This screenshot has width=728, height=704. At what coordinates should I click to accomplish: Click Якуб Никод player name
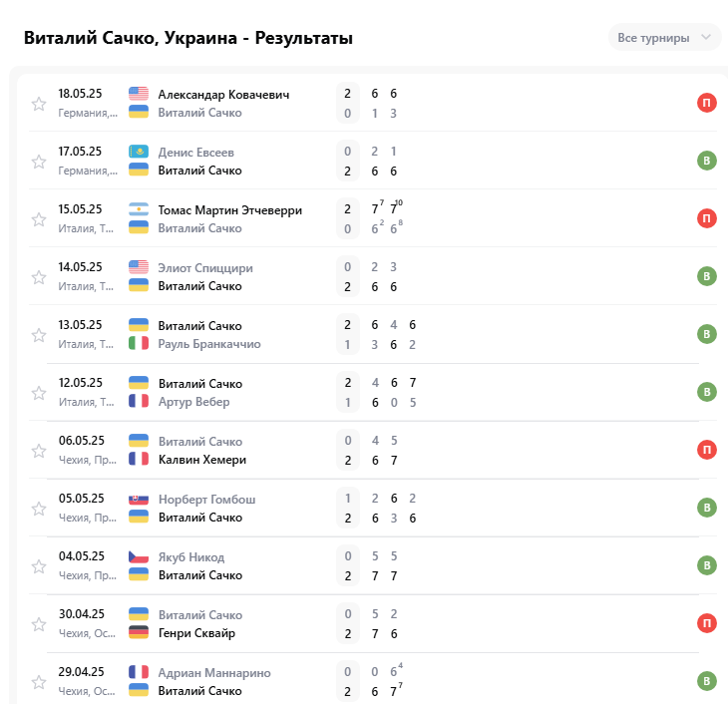[191, 557]
